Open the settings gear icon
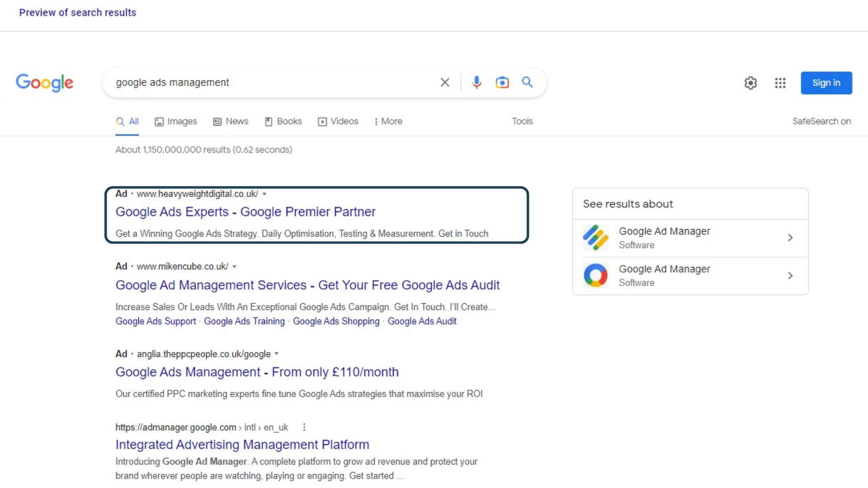This screenshot has height=488, width=868. (750, 83)
